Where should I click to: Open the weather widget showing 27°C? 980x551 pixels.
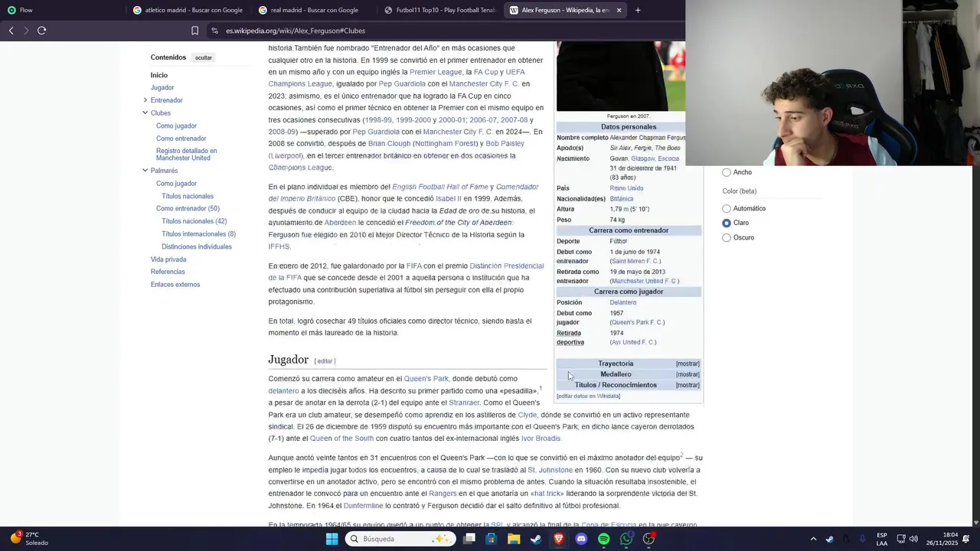pos(29,539)
